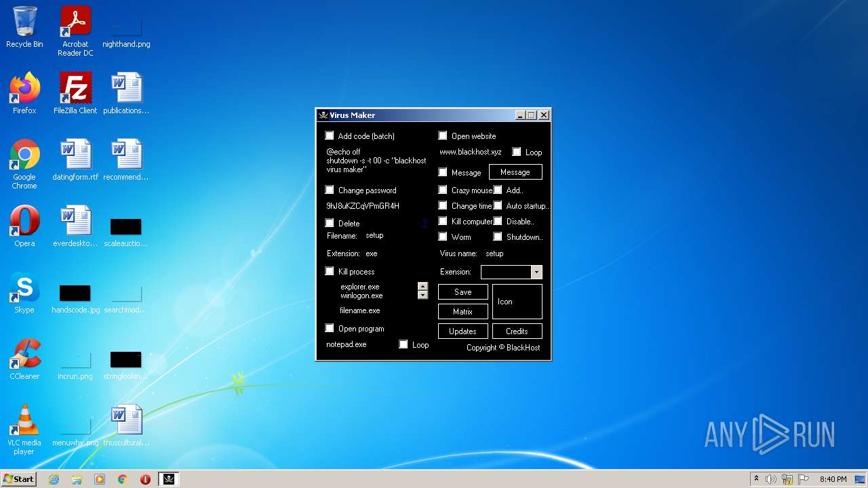Screen dimensions: 868x488
Task: Open Windows Explorer folder in taskbar
Action: [77, 479]
